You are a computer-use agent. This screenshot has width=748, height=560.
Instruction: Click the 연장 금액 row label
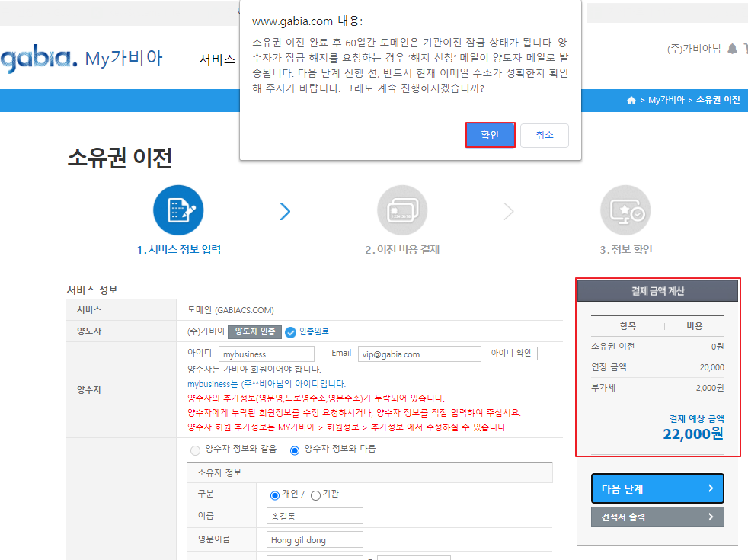point(609,366)
